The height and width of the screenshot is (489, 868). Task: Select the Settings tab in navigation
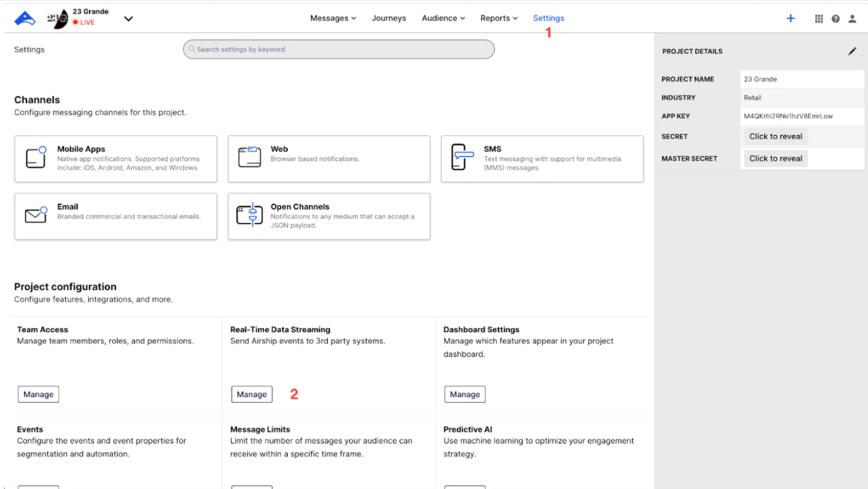(x=548, y=18)
